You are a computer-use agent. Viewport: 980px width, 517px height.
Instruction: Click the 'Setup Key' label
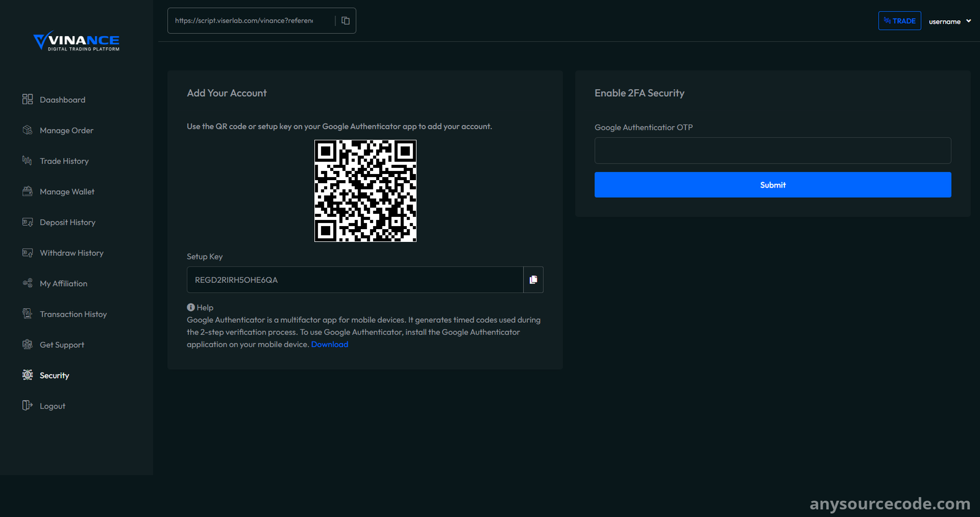(205, 257)
